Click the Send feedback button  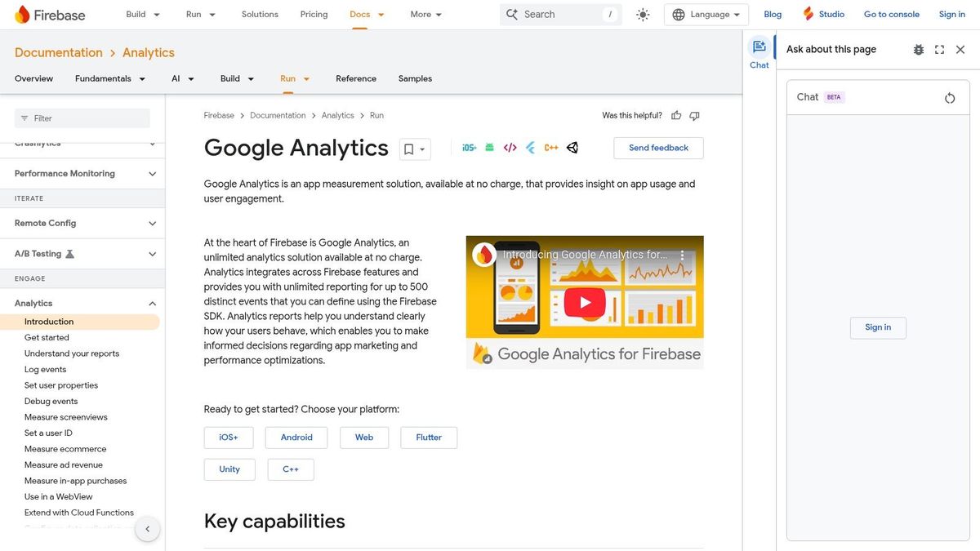point(657,148)
